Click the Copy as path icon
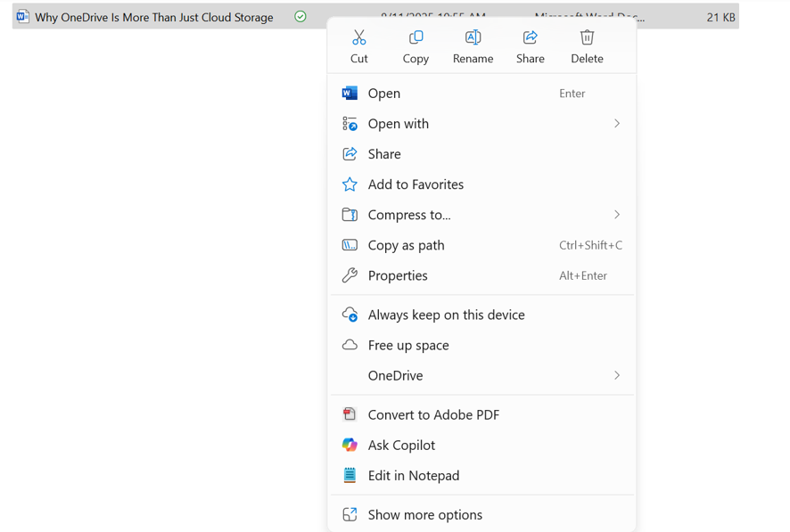The height and width of the screenshot is (532, 790). pyautogui.click(x=350, y=245)
